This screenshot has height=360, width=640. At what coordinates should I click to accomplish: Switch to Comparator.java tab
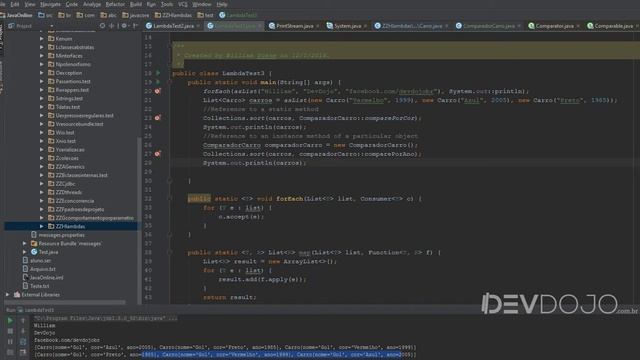click(x=554, y=26)
